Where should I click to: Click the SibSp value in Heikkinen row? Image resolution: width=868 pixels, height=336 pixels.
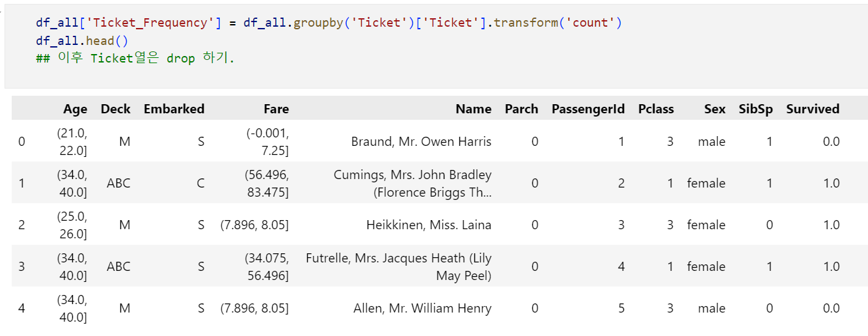pyautogui.click(x=770, y=225)
